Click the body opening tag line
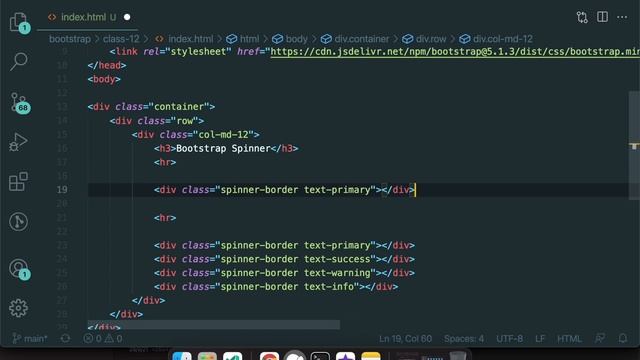This screenshot has height=360, width=640. 104,79
